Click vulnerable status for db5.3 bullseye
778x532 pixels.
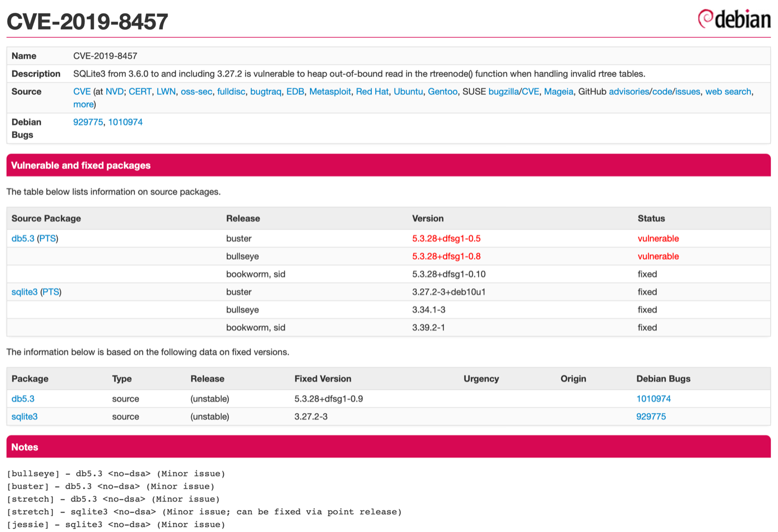pyautogui.click(x=658, y=257)
